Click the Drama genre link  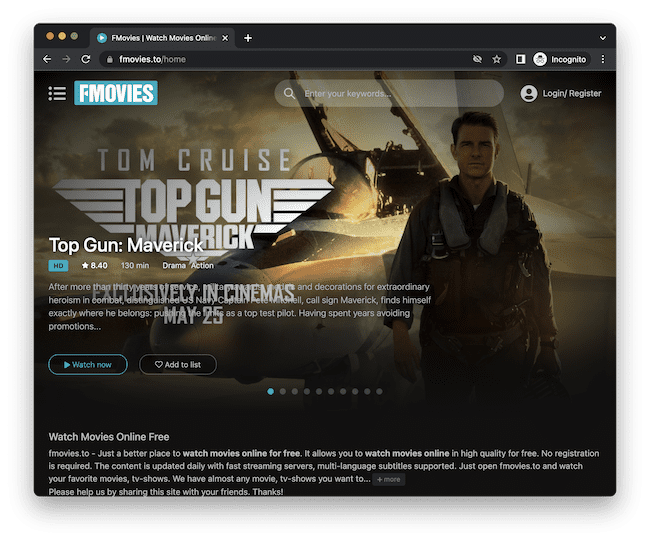(174, 265)
